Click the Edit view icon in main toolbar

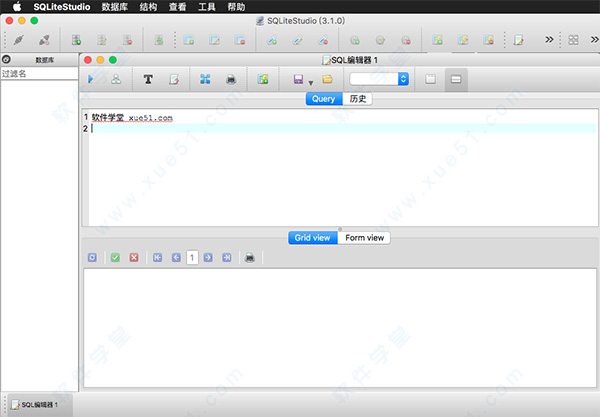click(x=463, y=40)
